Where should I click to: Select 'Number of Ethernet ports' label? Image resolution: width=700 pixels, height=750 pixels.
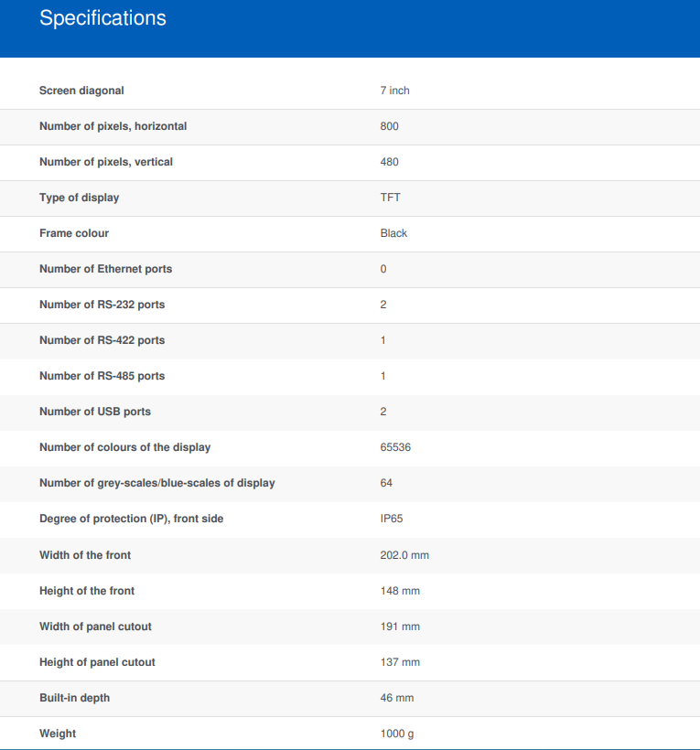pyautogui.click(x=106, y=269)
